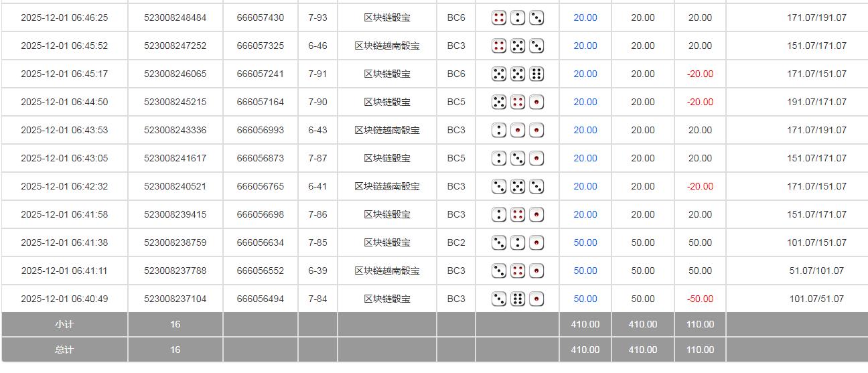Select order number 523008246065
Screen dimensions: 868x373
175,74
